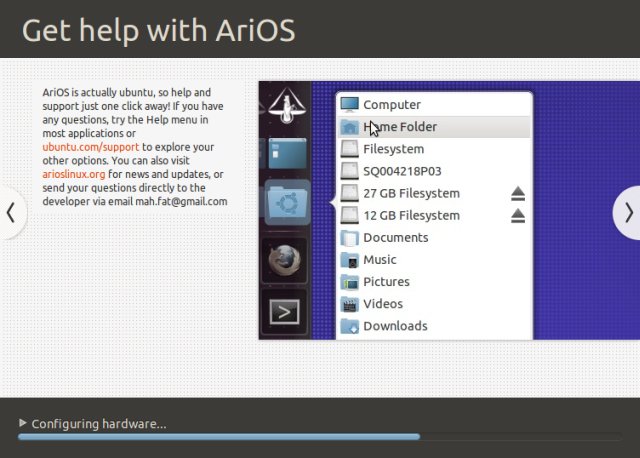This screenshot has width=640, height=458.
Task: Open the Terminal launcher icon
Action: point(284,312)
